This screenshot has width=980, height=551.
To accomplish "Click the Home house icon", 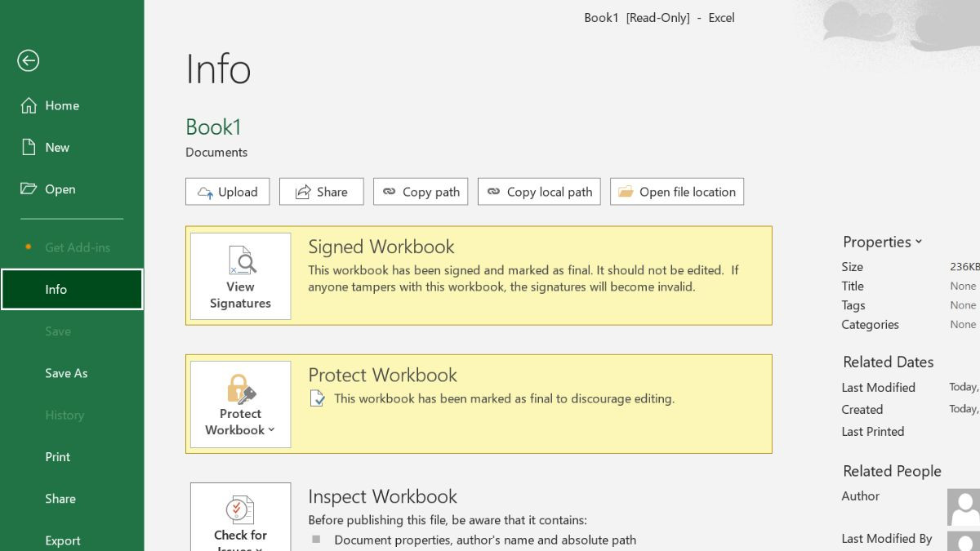I will [x=29, y=105].
